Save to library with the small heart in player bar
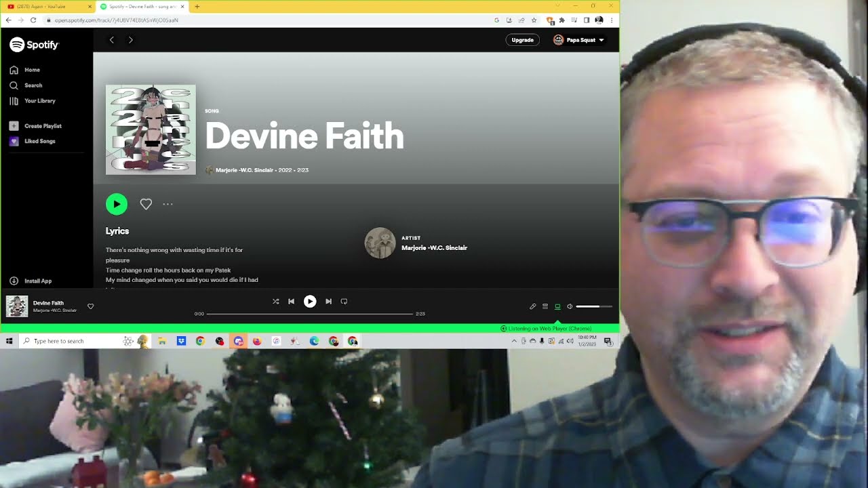 [x=90, y=306]
